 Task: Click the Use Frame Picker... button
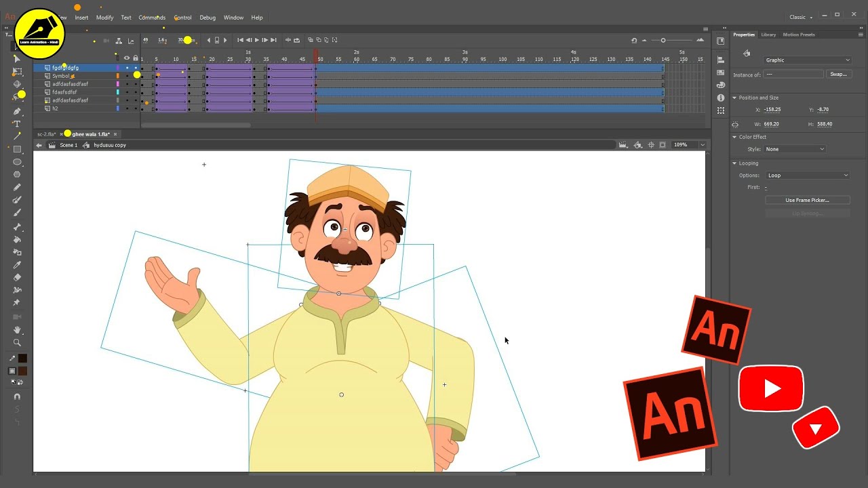pyautogui.click(x=808, y=200)
